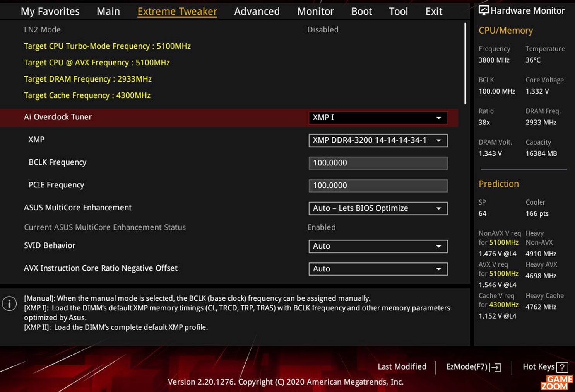Click the Prediction heading

click(499, 184)
